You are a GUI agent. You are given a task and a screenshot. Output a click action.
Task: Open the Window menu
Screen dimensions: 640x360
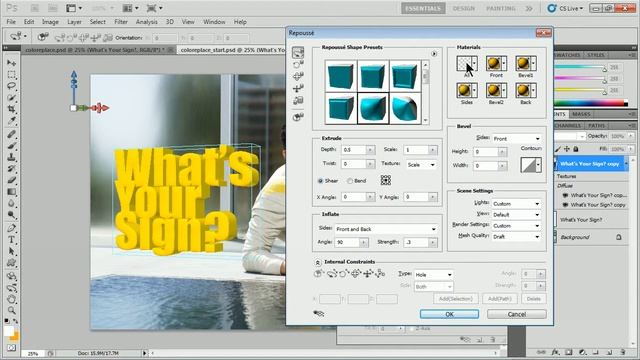214,22
